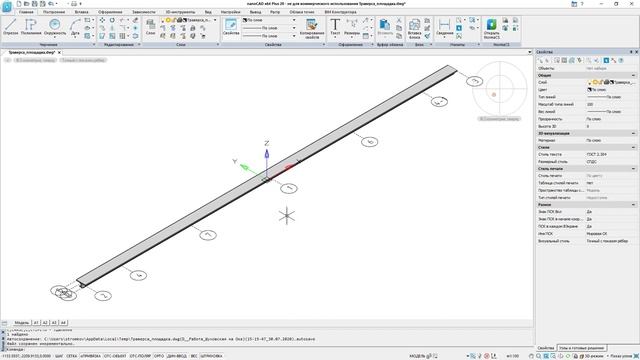
Task: Open the linetype По слою dropdown in ribbon
Action: pyautogui.click(x=294, y=28)
